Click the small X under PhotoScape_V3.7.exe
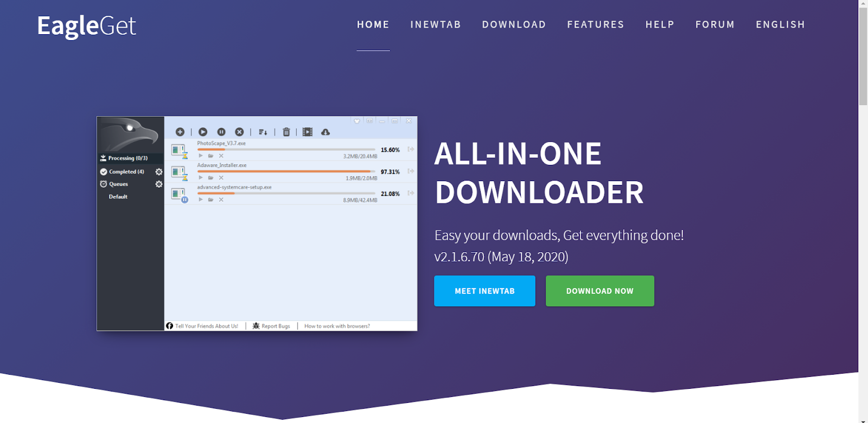The width and height of the screenshot is (868, 423). tap(221, 156)
